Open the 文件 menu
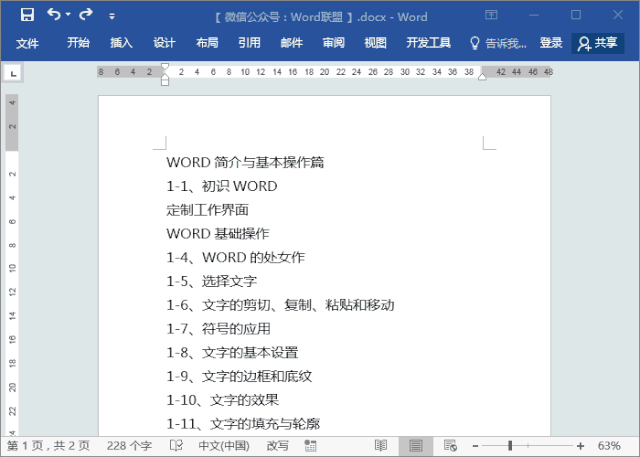The image size is (640, 457). pyautogui.click(x=27, y=43)
